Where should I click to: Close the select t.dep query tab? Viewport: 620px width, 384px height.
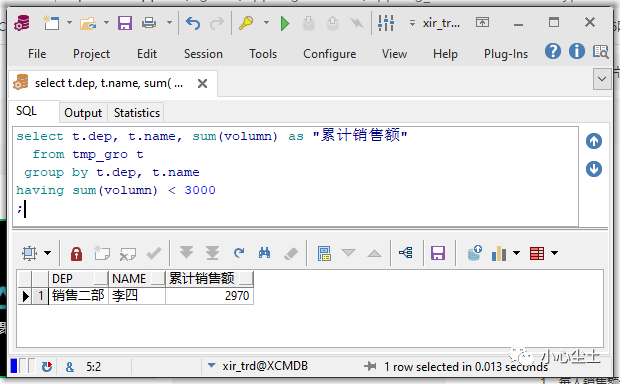tap(202, 83)
